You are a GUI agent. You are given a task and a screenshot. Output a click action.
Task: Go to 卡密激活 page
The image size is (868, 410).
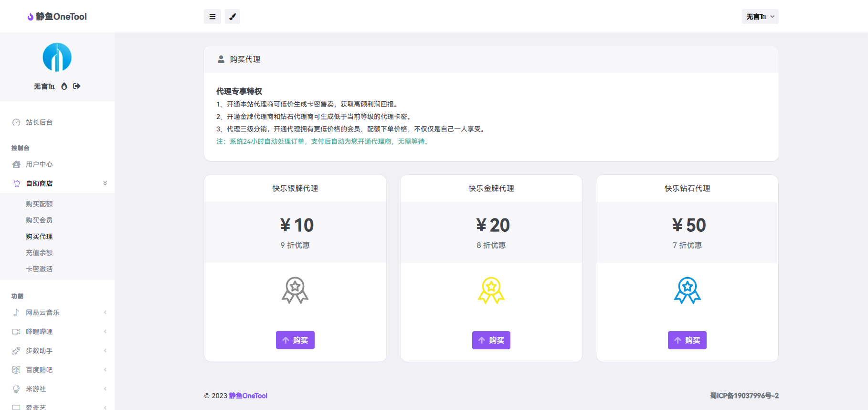(x=39, y=269)
